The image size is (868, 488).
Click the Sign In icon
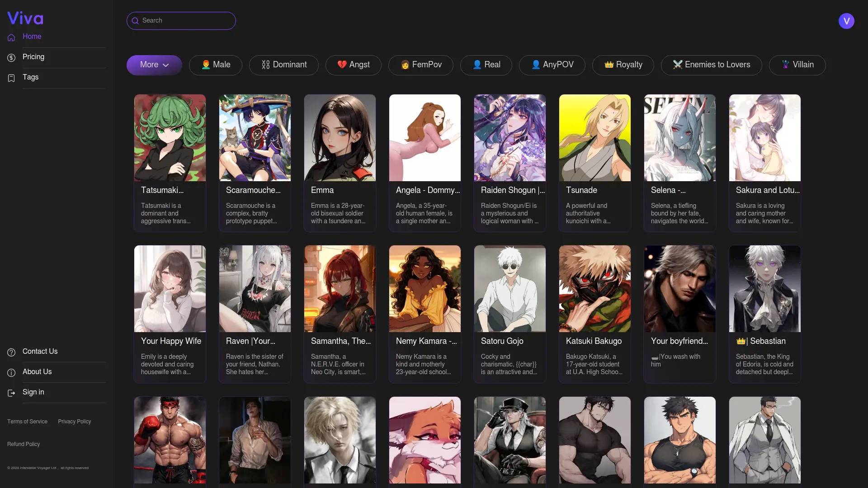[x=11, y=391]
